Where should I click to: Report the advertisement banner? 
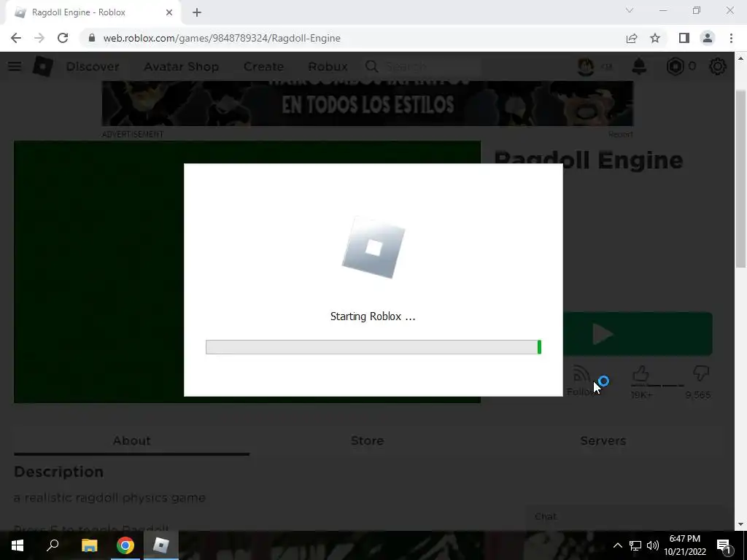coord(620,134)
